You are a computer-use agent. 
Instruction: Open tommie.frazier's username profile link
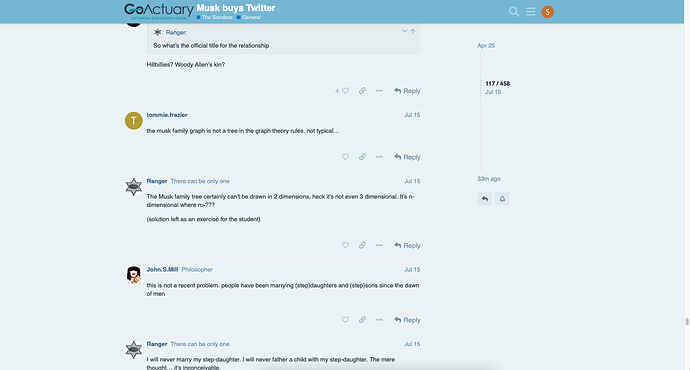tap(167, 115)
